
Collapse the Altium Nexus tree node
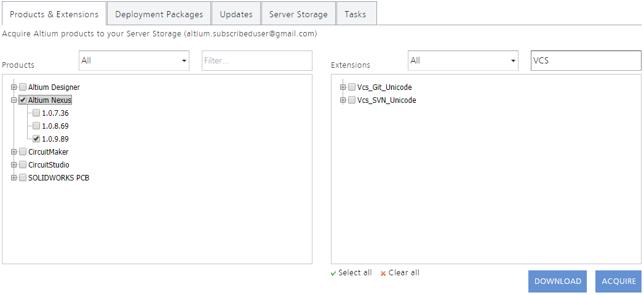tap(14, 100)
